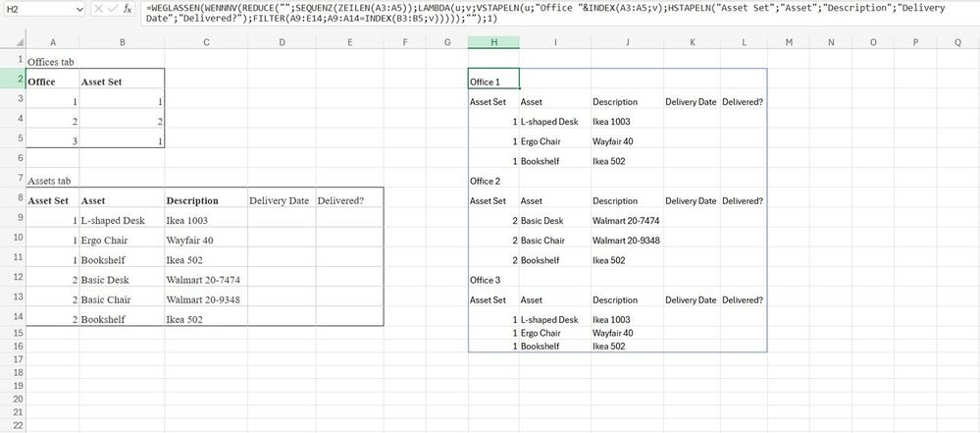Image resolution: width=980 pixels, height=433 pixels.
Task: Select row 15 header
Action: pos(13,333)
